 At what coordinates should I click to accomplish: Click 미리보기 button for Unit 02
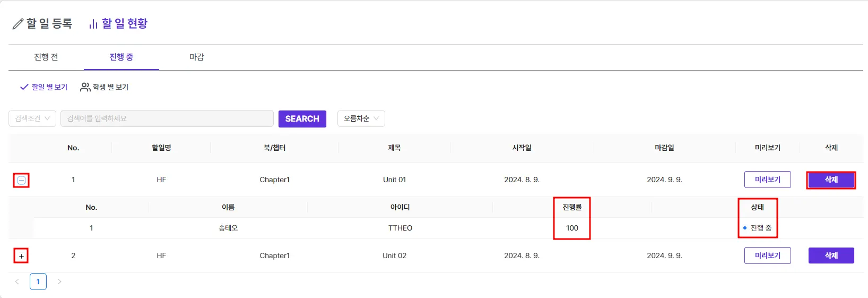tap(767, 256)
